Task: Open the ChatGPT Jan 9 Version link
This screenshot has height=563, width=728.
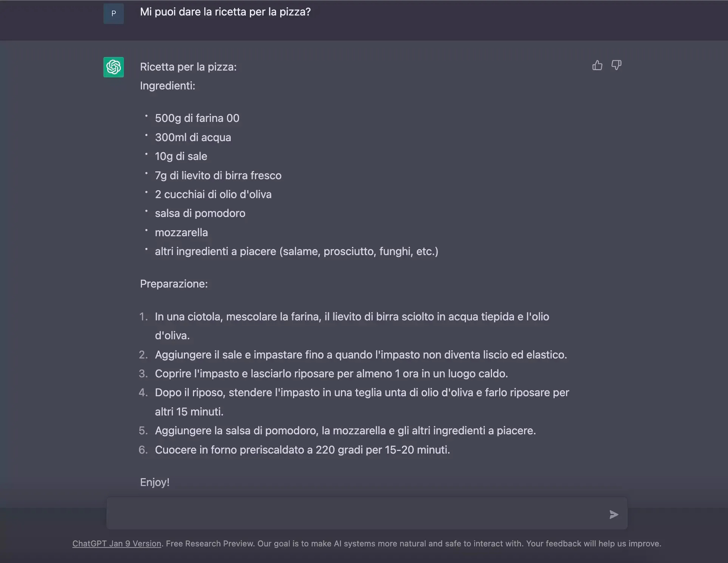Action: coord(117,543)
